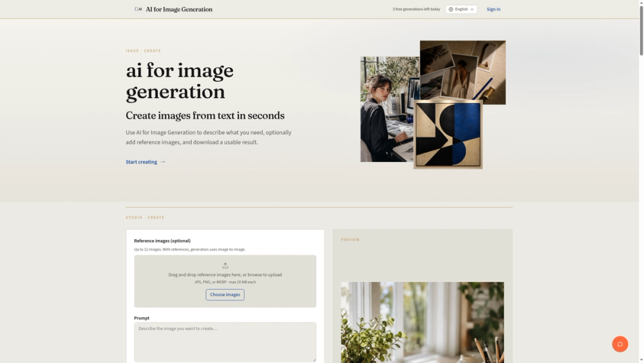Screen dimensions: 644x363
Task: Open the orange chat bubble widget
Action: 620,344
